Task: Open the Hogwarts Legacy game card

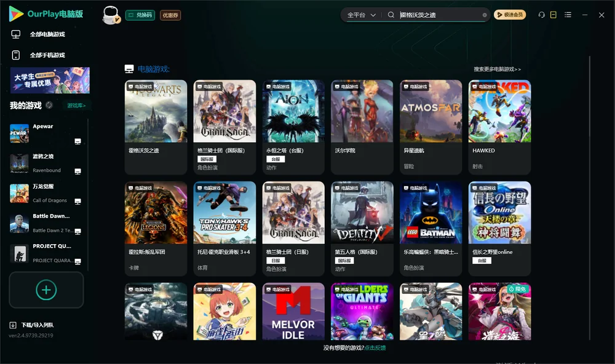Action: coord(156,127)
